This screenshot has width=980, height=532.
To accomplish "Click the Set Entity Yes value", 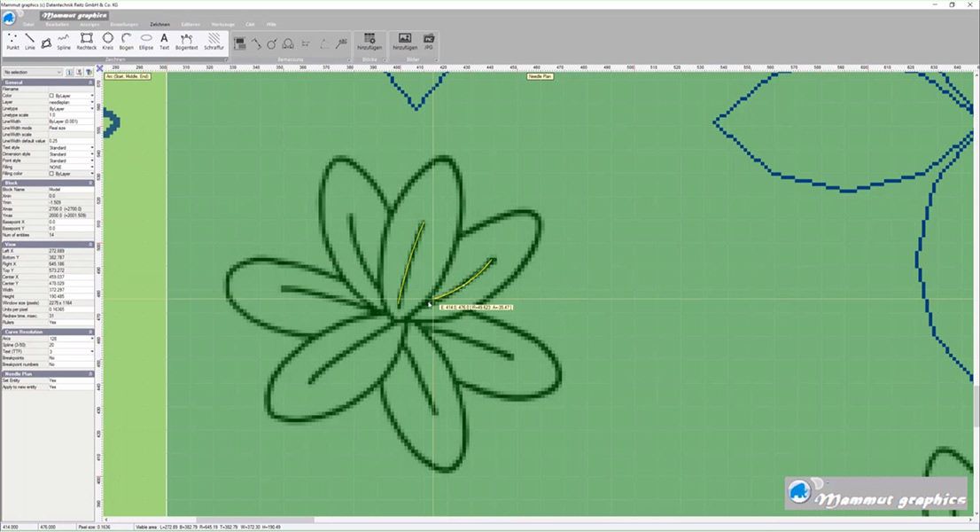I will point(71,380).
